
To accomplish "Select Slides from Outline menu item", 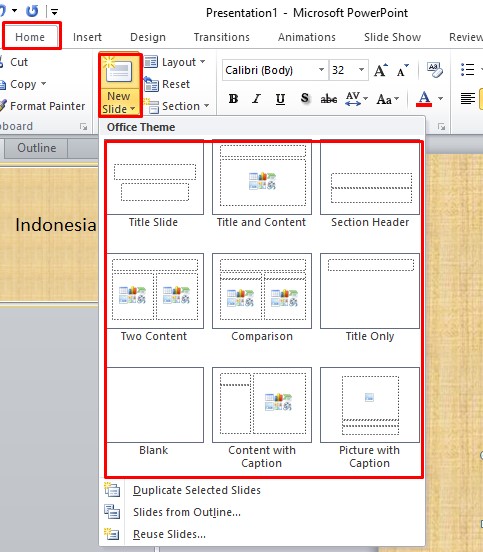I will [262, 512].
